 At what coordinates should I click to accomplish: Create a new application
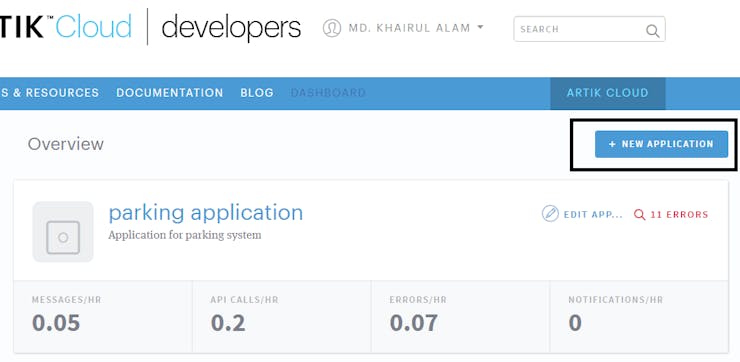pos(661,144)
